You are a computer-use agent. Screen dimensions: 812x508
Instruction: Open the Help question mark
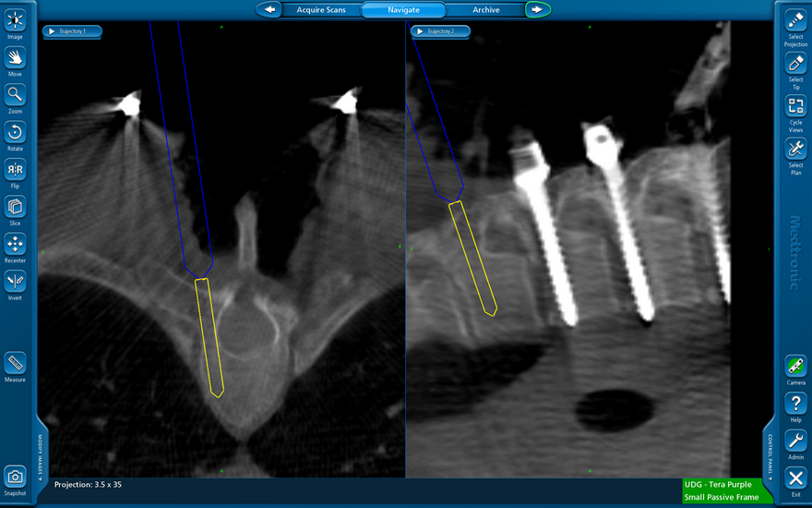[795, 404]
